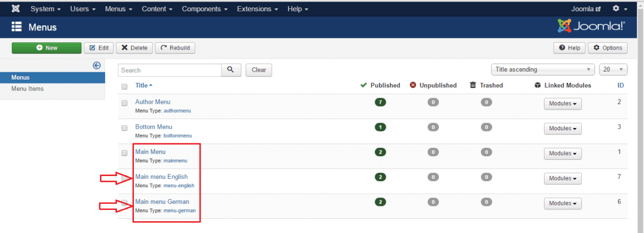Open the Main menu English link
Screen dimensions: 644x233
pyautogui.click(x=161, y=177)
